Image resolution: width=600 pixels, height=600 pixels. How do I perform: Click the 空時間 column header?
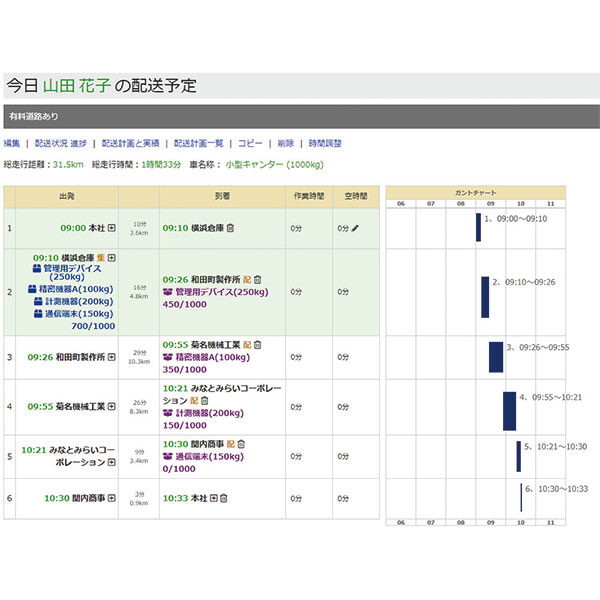click(356, 197)
